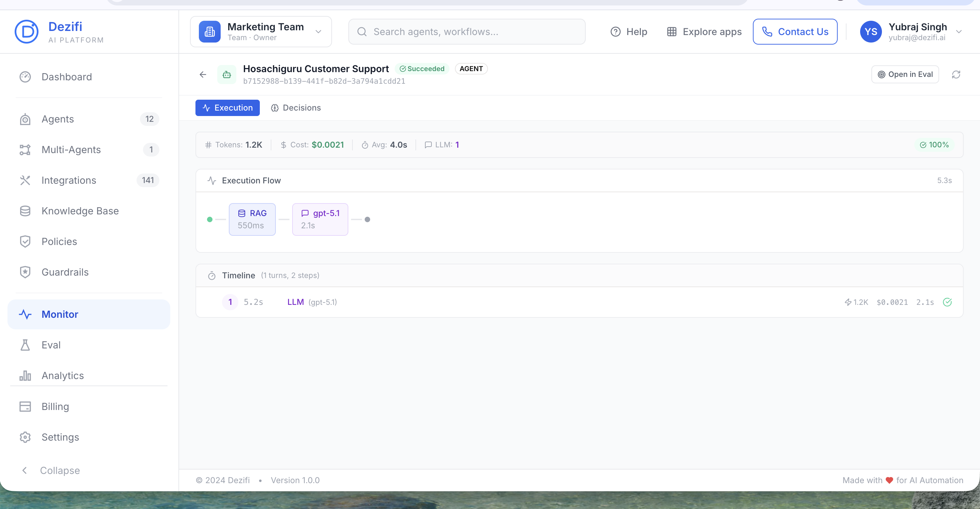Click the AGENT type badge
The height and width of the screenshot is (509, 980).
tap(471, 69)
